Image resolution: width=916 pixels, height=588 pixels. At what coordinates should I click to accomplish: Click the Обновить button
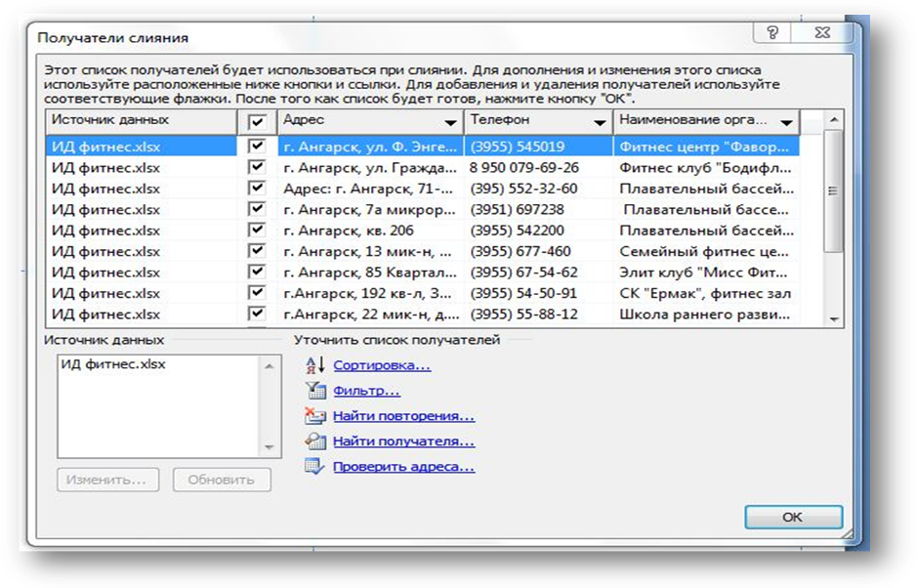click(222, 480)
